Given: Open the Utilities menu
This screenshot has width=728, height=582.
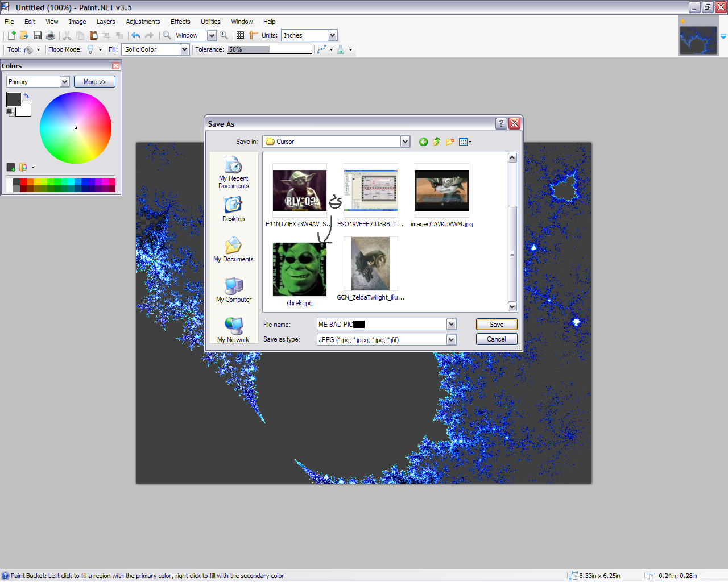Looking at the screenshot, I should pyautogui.click(x=210, y=22).
